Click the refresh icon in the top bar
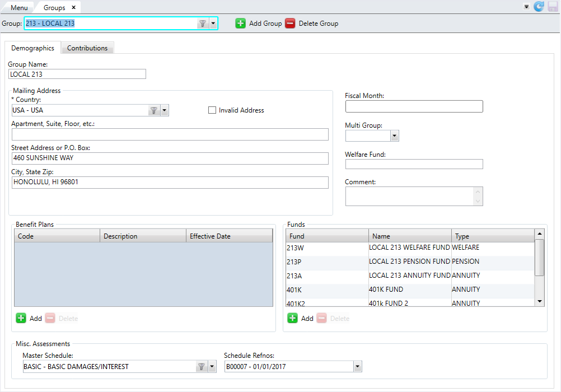The image size is (561, 392). point(539,7)
